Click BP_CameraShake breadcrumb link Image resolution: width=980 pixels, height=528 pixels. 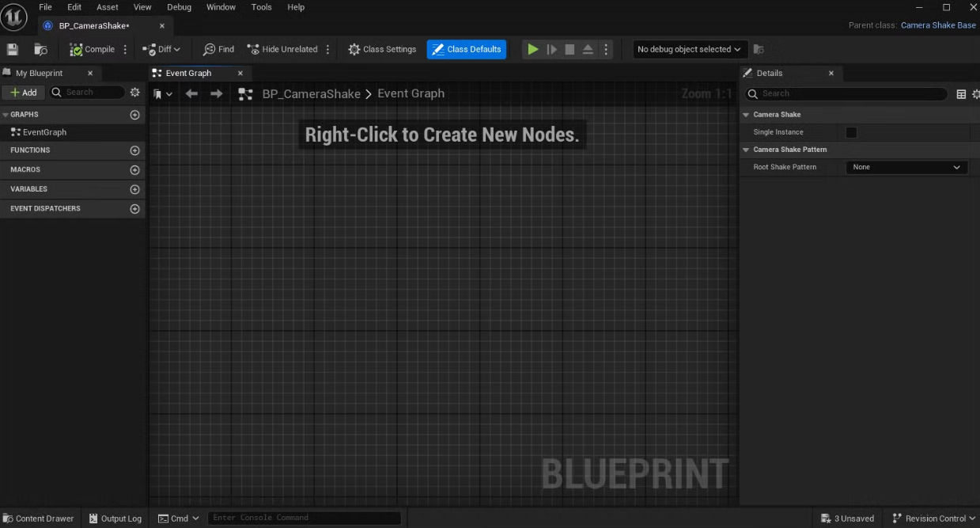(312, 93)
